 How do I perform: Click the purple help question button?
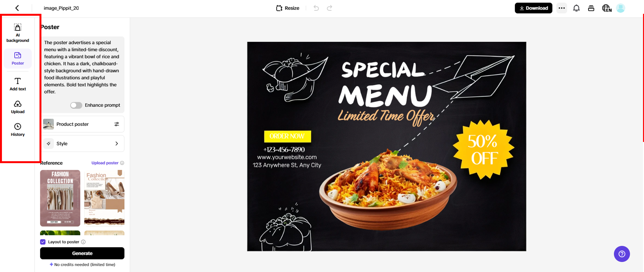pos(622,254)
